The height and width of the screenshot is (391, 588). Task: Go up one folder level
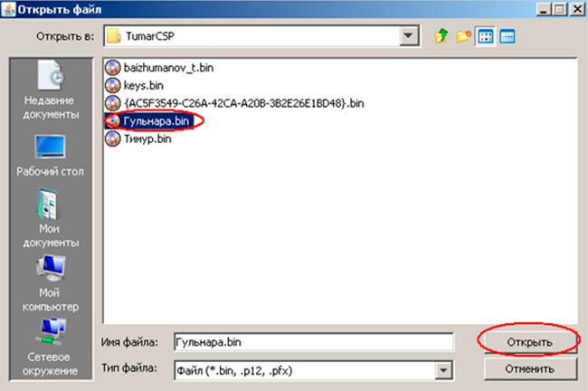441,36
